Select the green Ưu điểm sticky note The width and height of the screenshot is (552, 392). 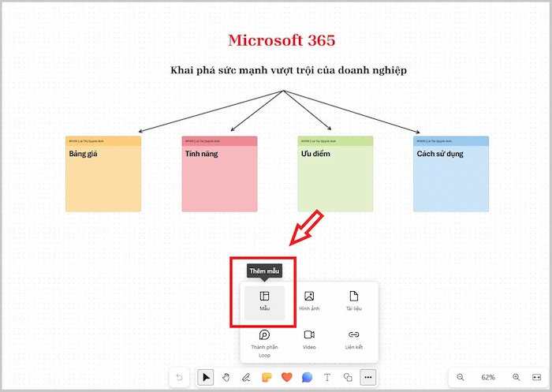click(335, 174)
